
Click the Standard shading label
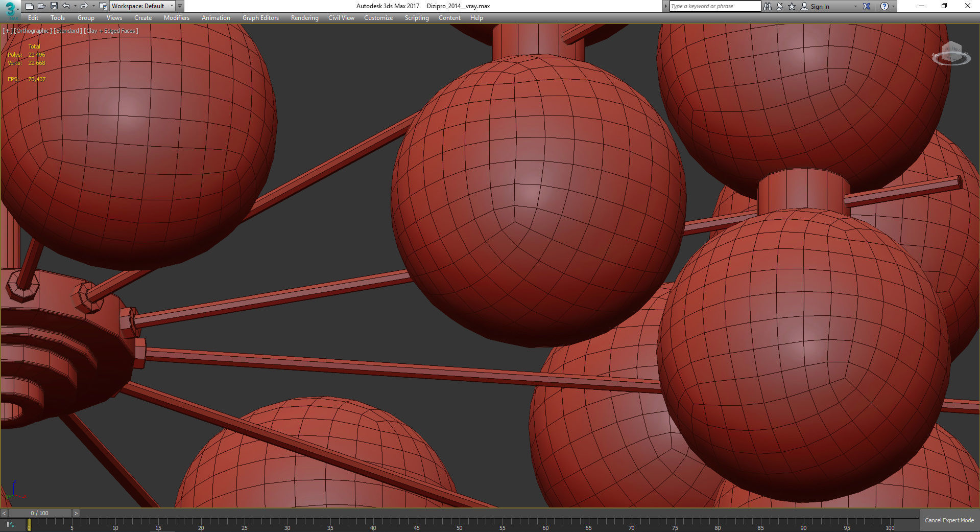point(68,31)
